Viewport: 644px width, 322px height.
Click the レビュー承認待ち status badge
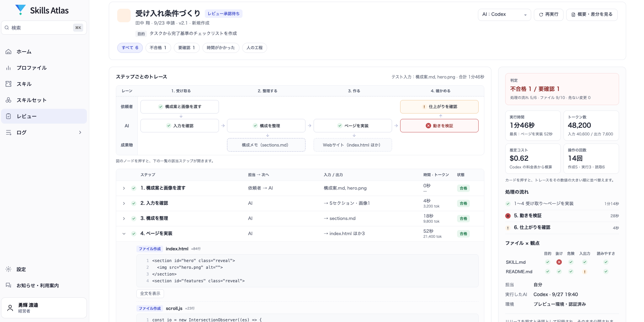click(224, 14)
